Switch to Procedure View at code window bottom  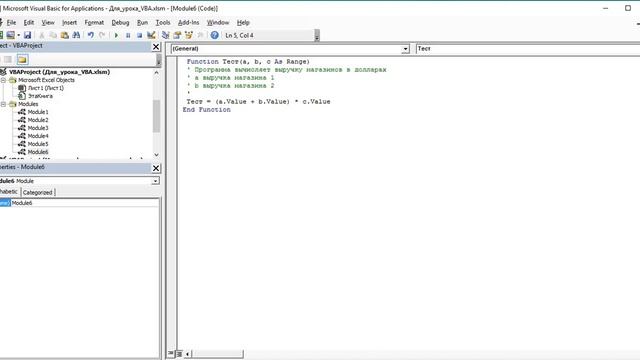pyautogui.click(x=171, y=354)
